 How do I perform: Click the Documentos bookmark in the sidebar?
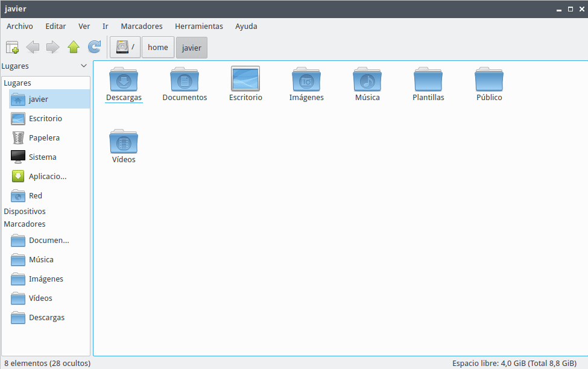[x=49, y=241]
